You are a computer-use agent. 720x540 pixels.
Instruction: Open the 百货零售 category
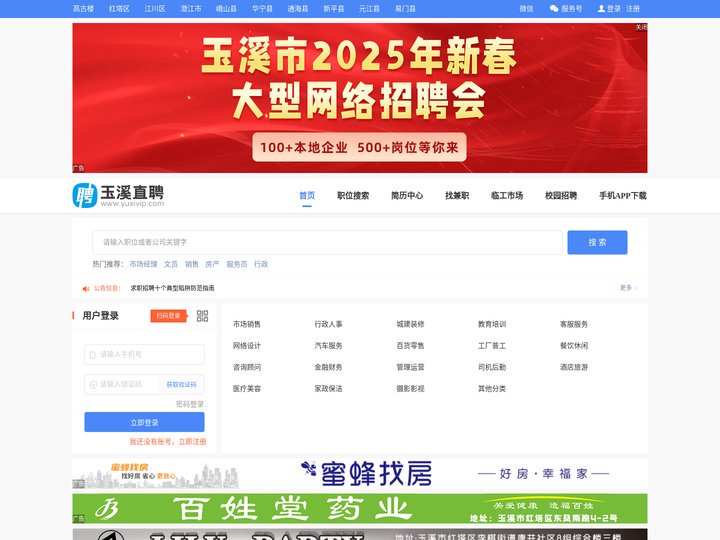[x=410, y=346]
